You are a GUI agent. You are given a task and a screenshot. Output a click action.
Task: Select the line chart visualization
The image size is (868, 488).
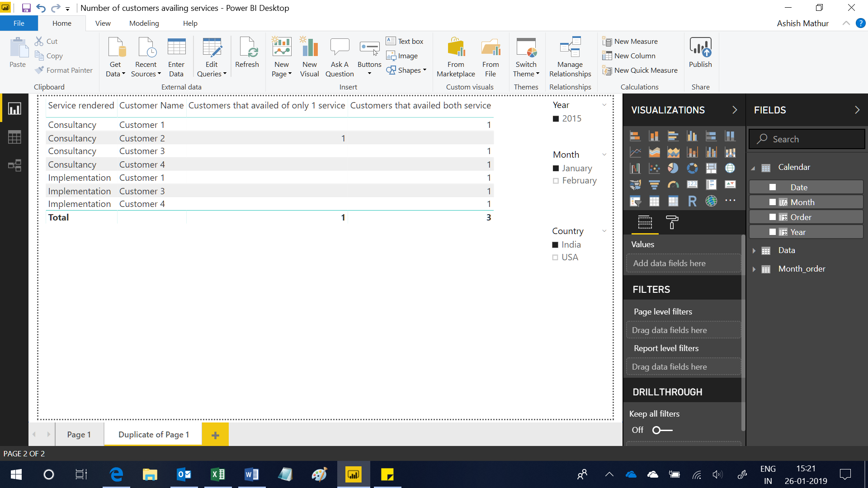click(635, 152)
